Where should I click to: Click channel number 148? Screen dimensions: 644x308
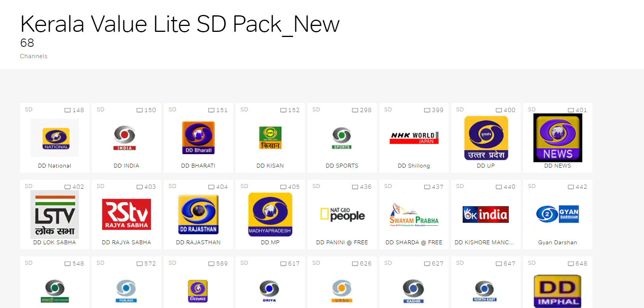click(x=78, y=110)
